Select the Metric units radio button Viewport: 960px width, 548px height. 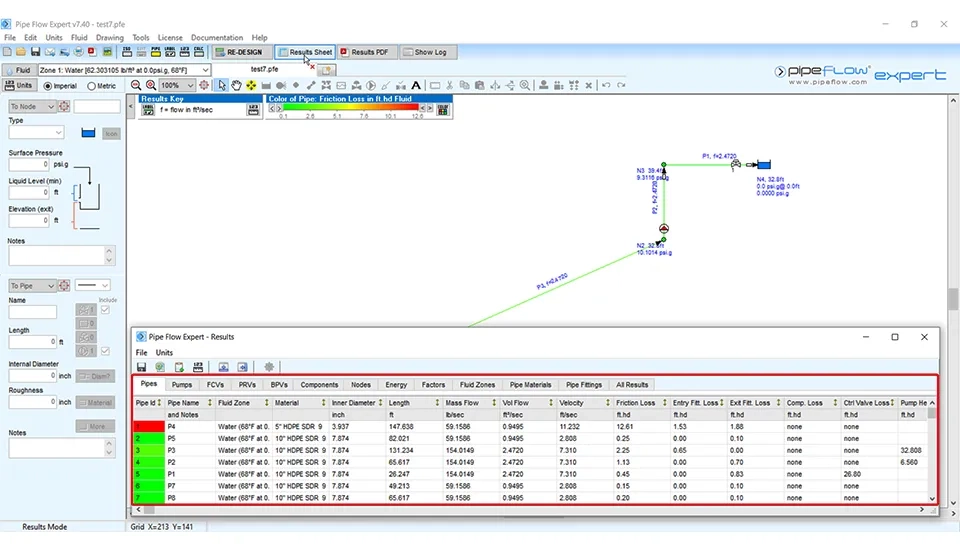(x=90, y=86)
